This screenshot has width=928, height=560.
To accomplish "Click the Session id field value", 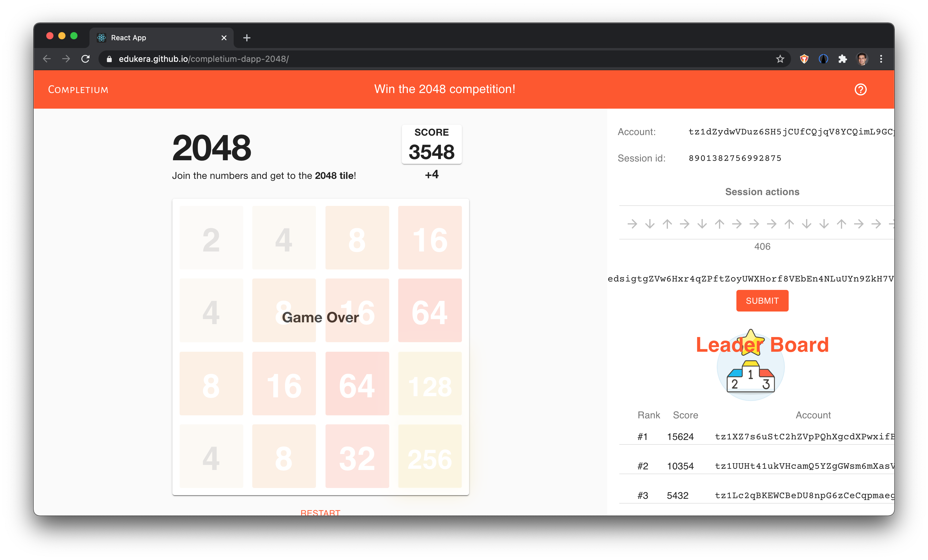I will coord(735,158).
